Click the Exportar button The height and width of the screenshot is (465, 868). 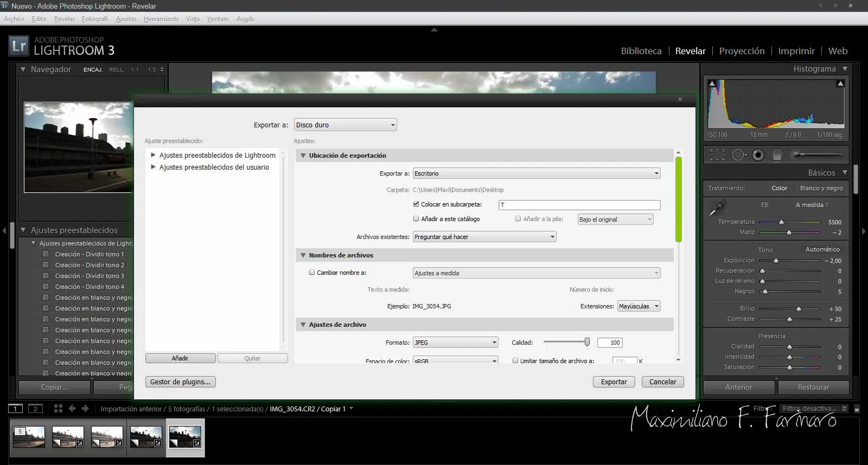tap(614, 382)
